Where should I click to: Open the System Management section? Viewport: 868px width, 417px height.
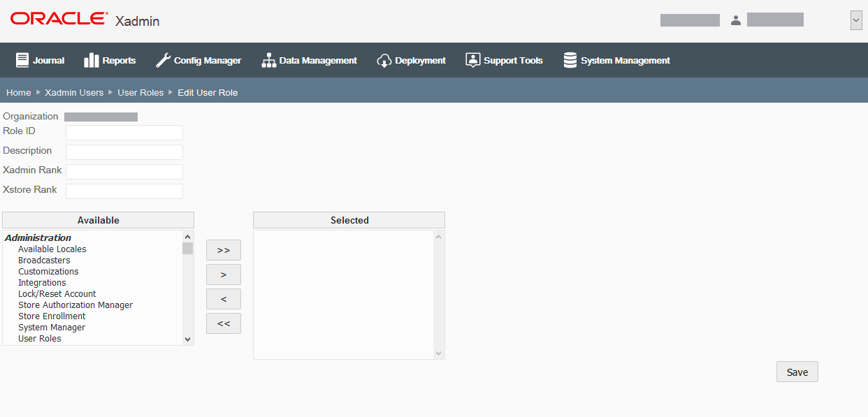point(616,60)
